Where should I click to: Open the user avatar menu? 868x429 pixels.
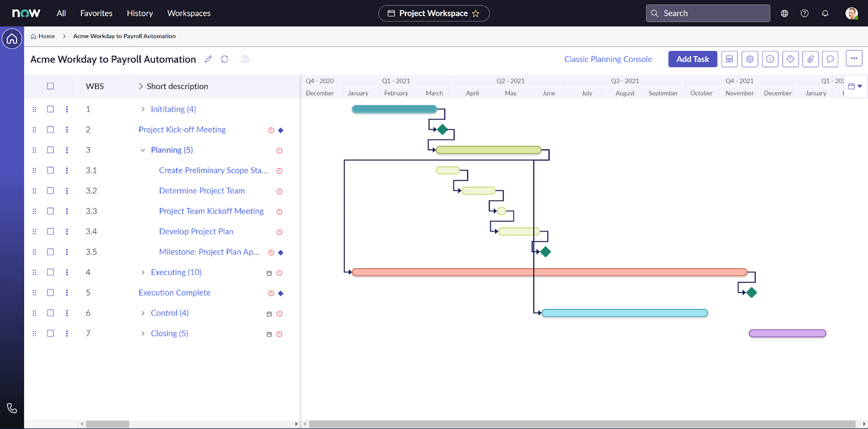pos(852,14)
